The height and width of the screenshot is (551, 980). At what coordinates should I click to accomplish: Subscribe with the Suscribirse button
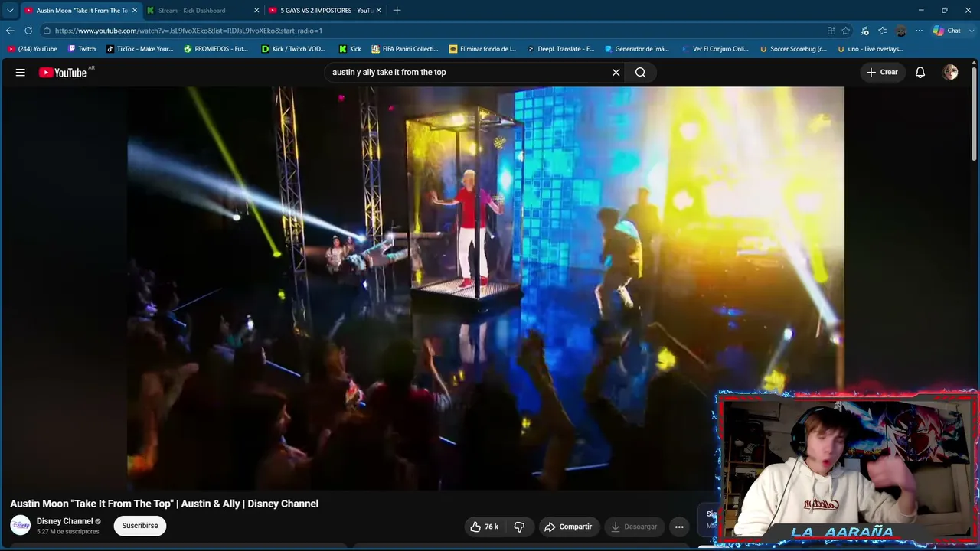[x=140, y=526]
